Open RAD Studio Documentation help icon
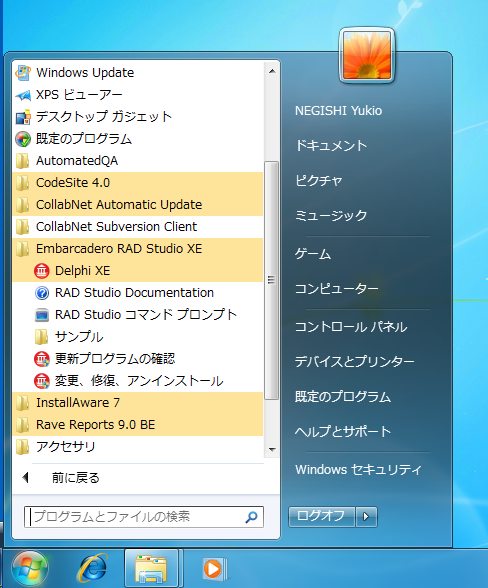 [x=42, y=293]
